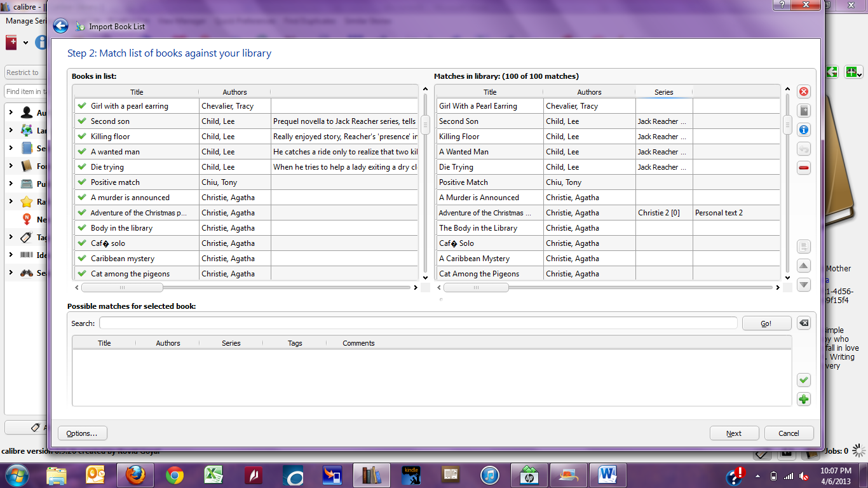Image resolution: width=868 pixels, height=488 pixels.
Task: Open Kindle app from the taskbar
Action: coord(411,475)
